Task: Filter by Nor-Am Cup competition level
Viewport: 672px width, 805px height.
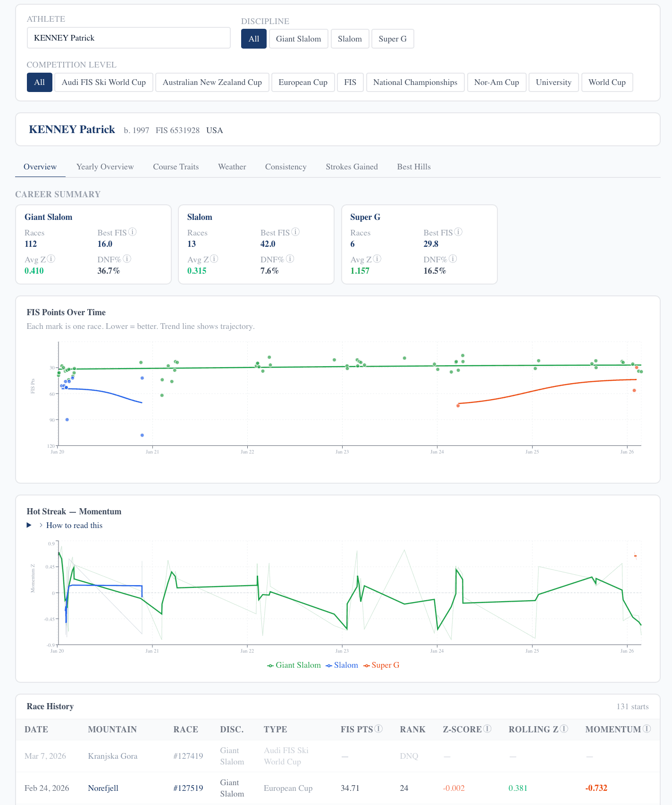Action: pos(496,82)
